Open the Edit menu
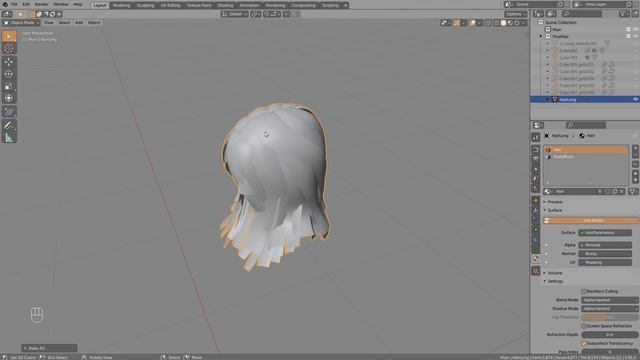Screen dimensions: 640x360 pos(26,4)
